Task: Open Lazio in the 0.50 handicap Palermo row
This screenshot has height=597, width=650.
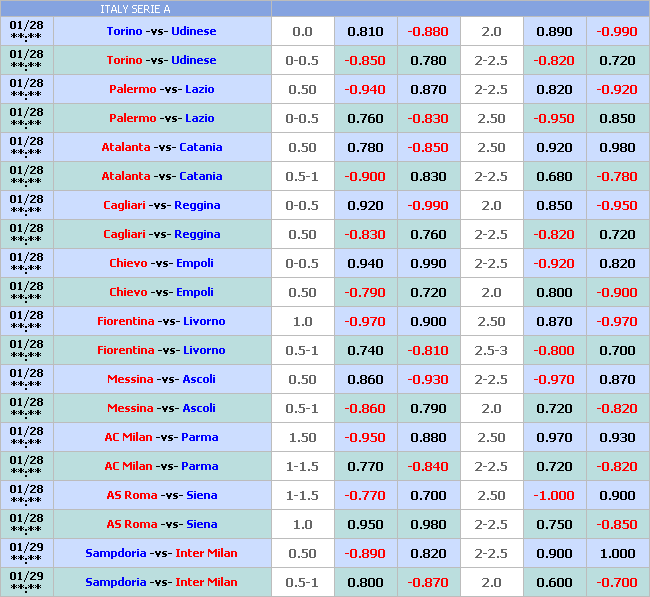Action: point(199,89)
